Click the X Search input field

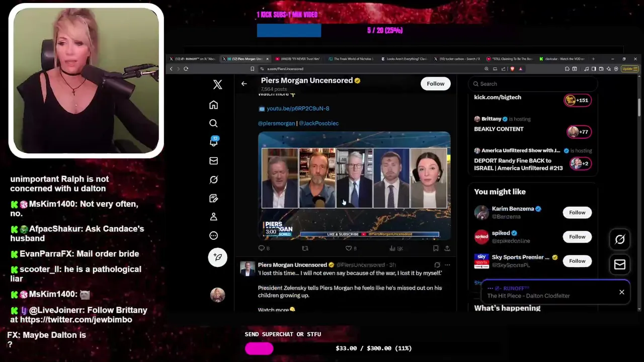point(533,84)
